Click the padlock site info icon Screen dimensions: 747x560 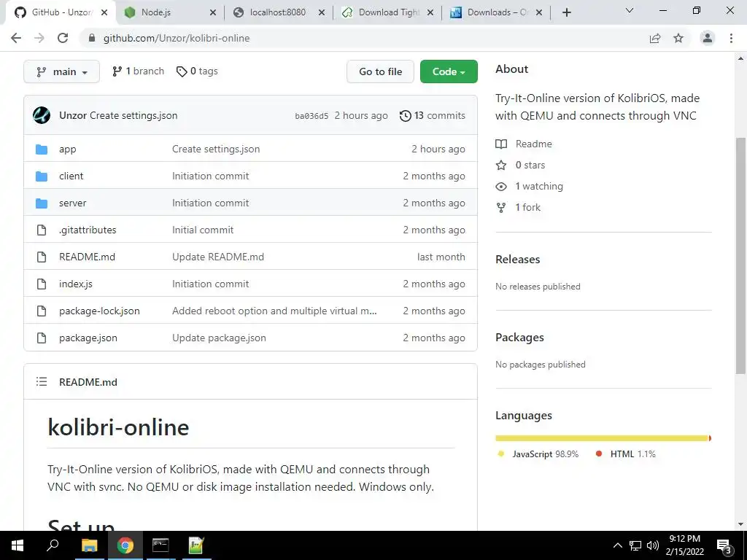93,38
